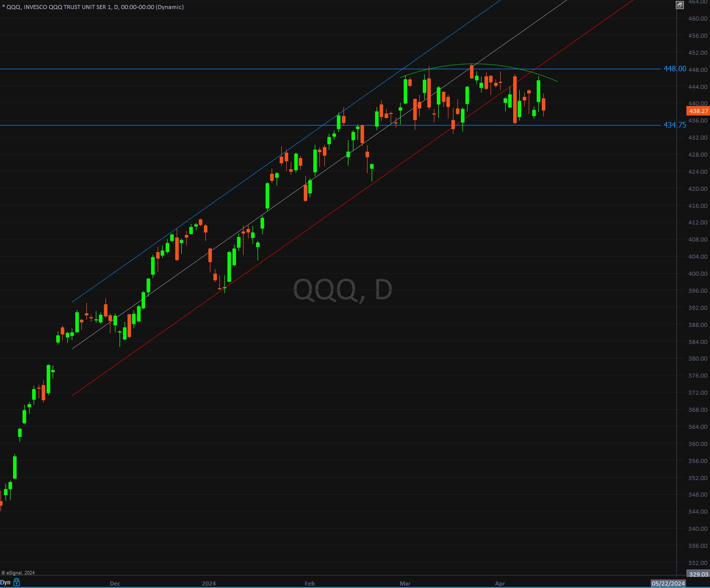
Task: Click the 452.00 price axis label
Action: coord(697,53)
